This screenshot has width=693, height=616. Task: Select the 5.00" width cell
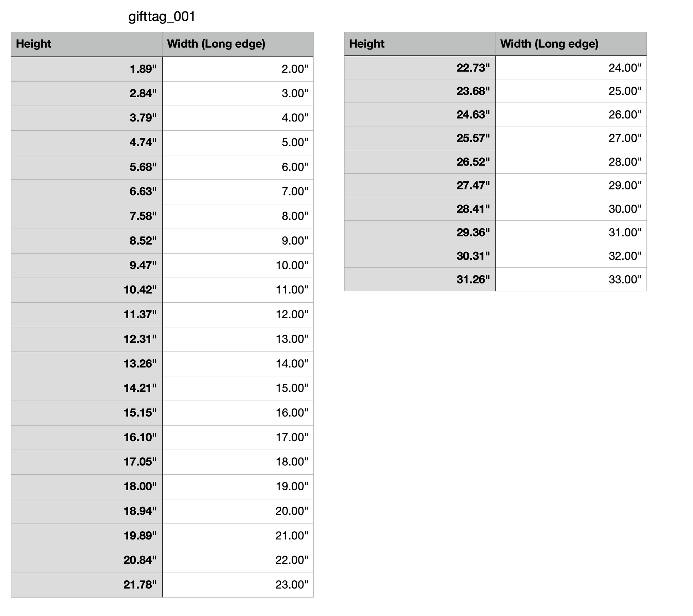[238, 142]
